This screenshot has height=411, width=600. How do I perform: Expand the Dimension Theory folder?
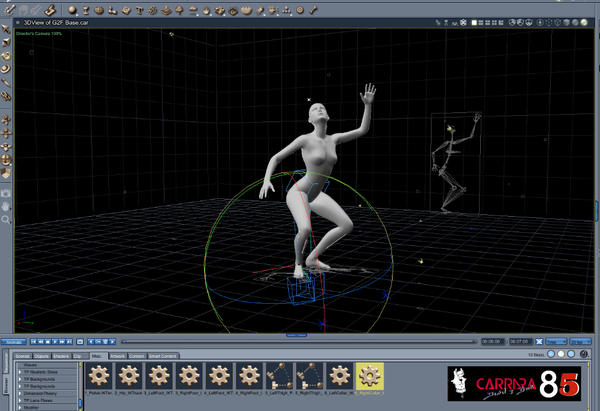20,393
